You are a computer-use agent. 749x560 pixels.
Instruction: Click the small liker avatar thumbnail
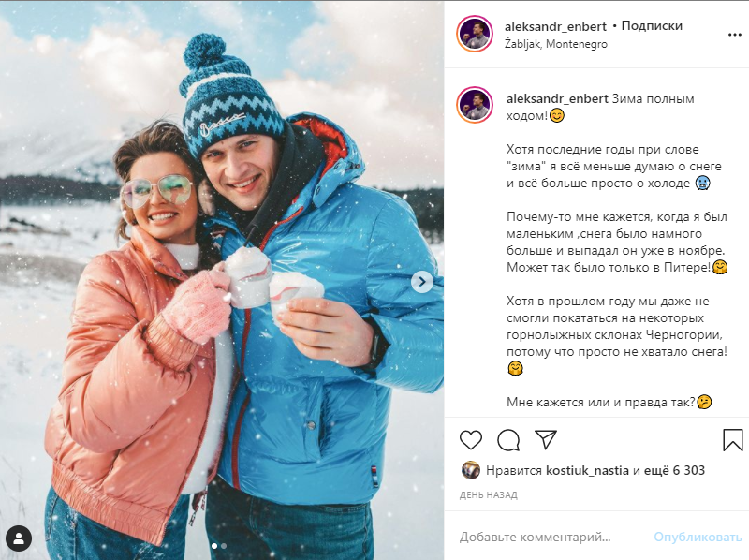pyautogui.click(x=471, y=471)
